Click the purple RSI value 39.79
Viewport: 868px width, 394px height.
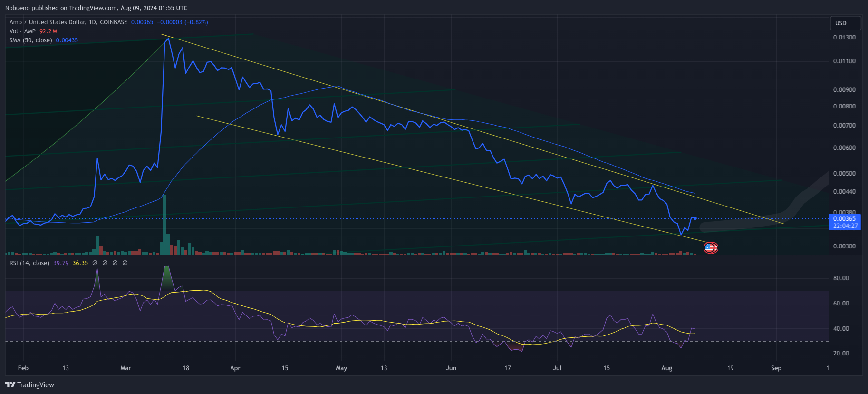(61, 263)
